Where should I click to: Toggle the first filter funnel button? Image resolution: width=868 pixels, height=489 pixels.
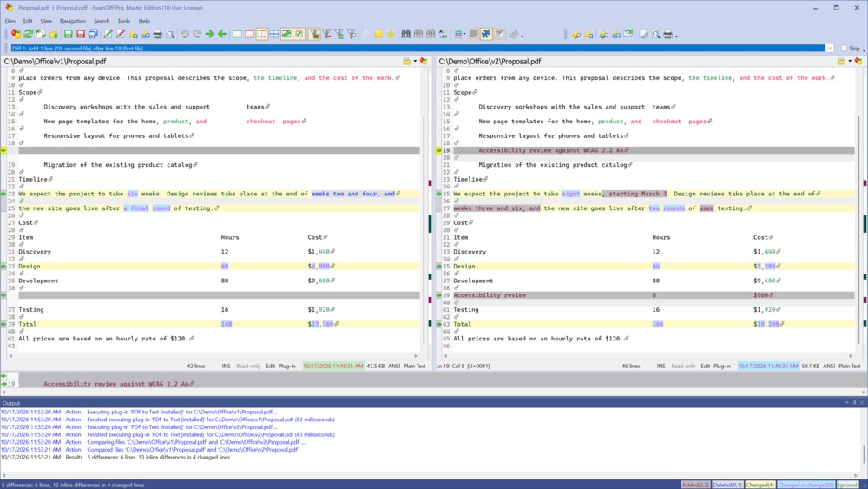coord(314,35)
